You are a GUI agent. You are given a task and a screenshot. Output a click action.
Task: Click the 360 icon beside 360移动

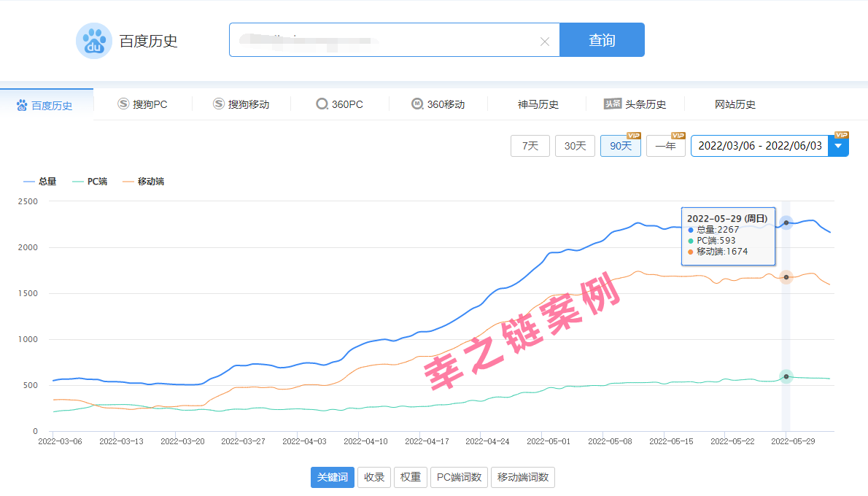click(417, 104)
